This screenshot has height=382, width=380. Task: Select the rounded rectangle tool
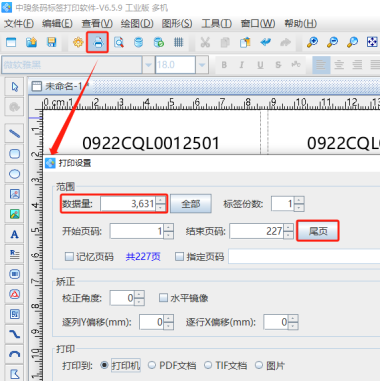click(x=14, y=154)
